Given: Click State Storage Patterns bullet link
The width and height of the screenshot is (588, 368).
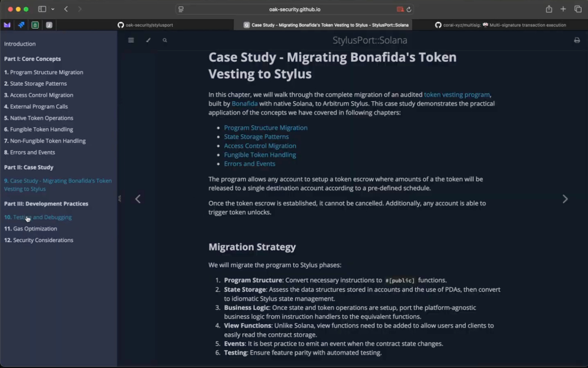Looking at the screenshot, I should pos(257,137).
